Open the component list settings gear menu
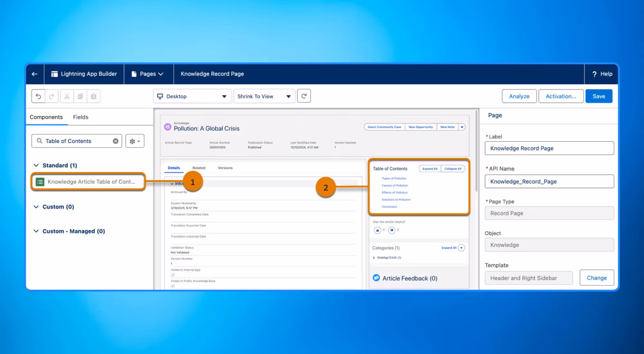Viewport: 644px width, 354px height. tap(135, 141)
